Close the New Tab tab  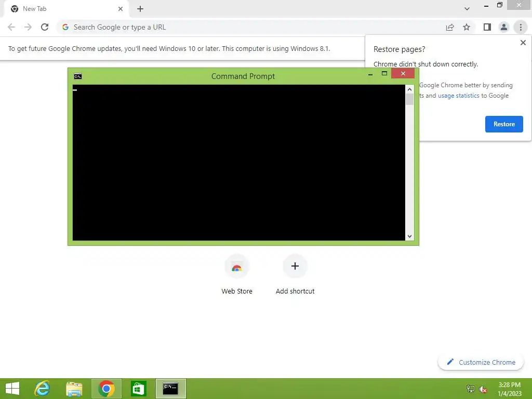121,9
